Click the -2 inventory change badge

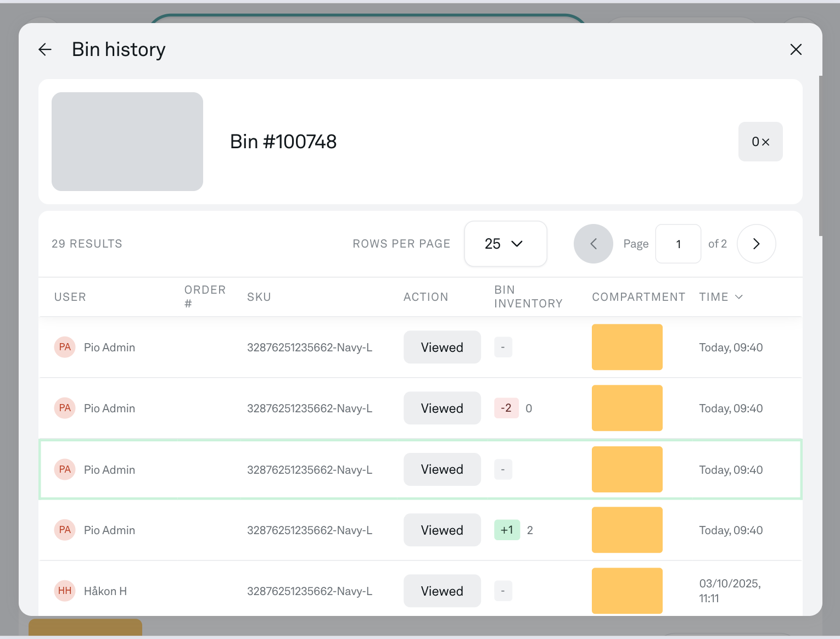click(x=506, y=408)
